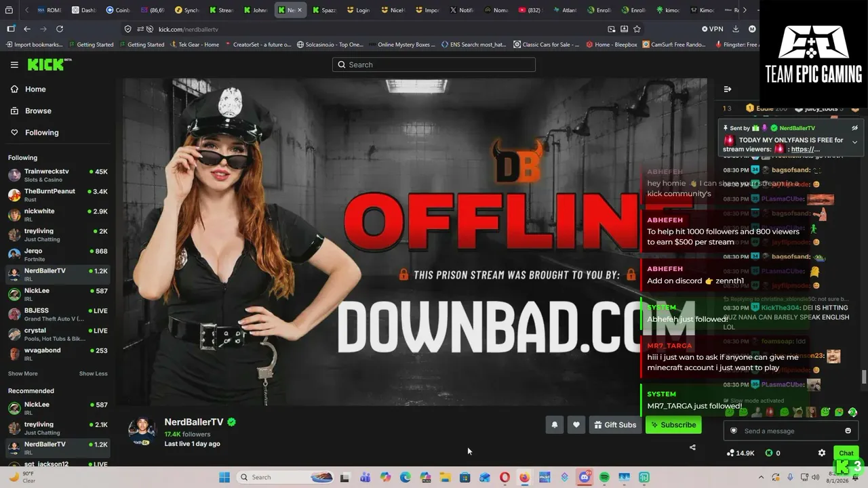Open the VPN panel
The width and height of the screenshot is (868, 488).
[x=712, y=29]
